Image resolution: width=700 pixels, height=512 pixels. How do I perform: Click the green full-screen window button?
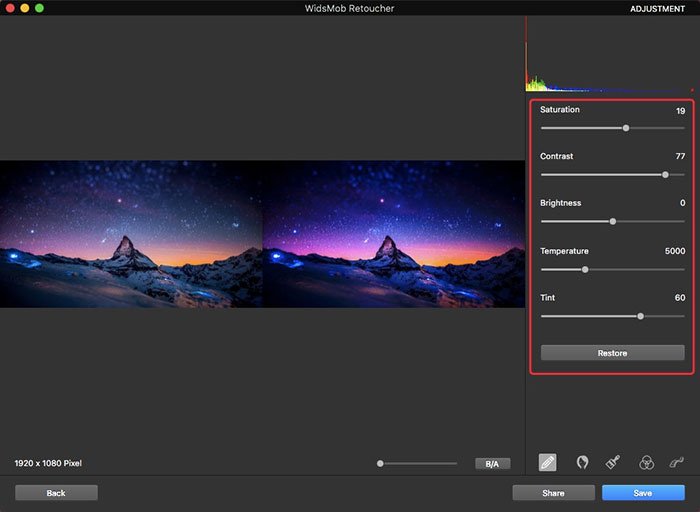[x=39, y=8]
